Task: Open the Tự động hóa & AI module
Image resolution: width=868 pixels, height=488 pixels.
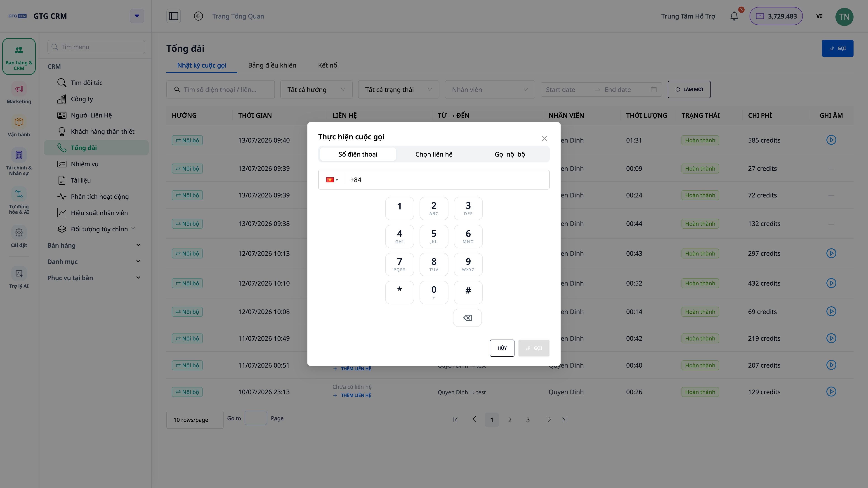Action: (19, 201)
